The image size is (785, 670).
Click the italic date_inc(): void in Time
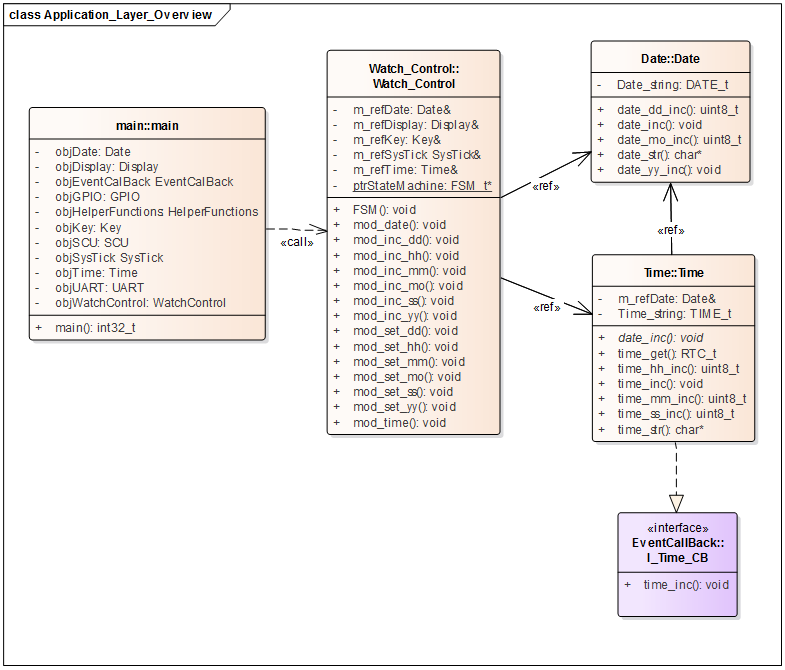click(x=660, y=338)
